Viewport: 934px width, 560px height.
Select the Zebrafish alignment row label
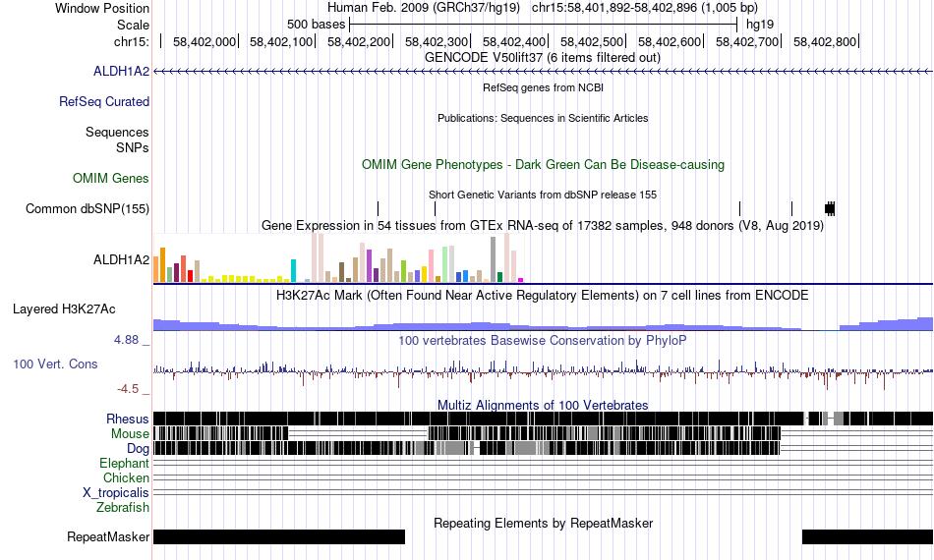coord(123,508)
